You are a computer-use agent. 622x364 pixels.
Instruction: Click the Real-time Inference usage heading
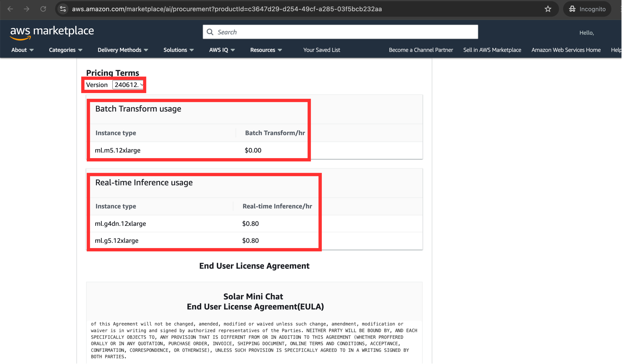coord(144,183)
